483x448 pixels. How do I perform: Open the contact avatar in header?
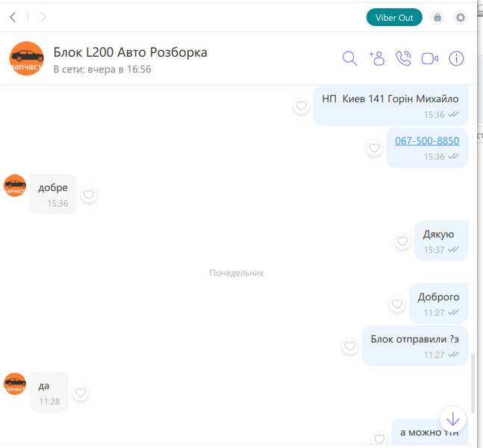click(26, 58)
